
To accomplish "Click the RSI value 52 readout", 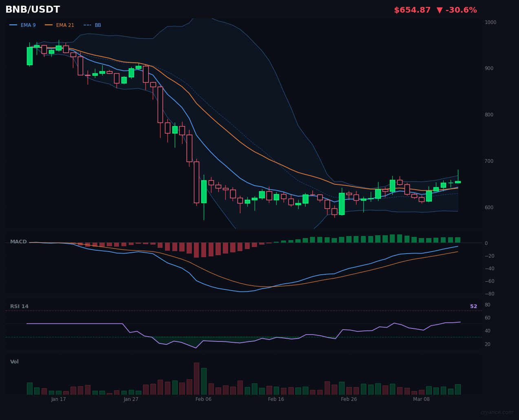I will pos(473,306).
